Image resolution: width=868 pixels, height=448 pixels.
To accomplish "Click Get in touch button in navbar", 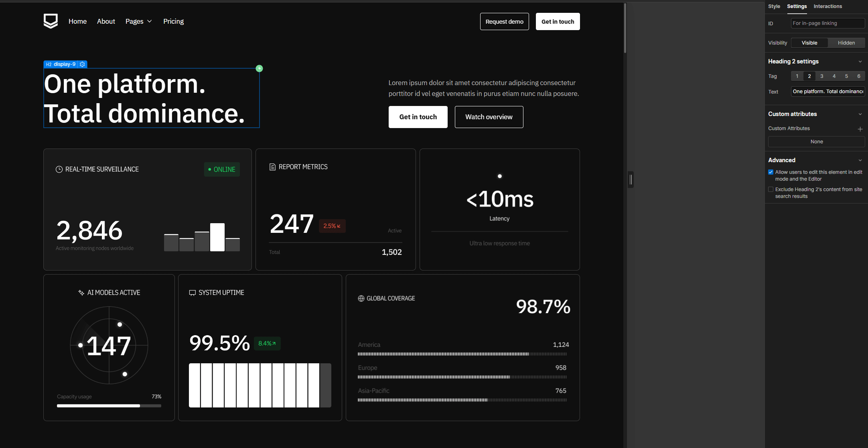I will [558, 22].
